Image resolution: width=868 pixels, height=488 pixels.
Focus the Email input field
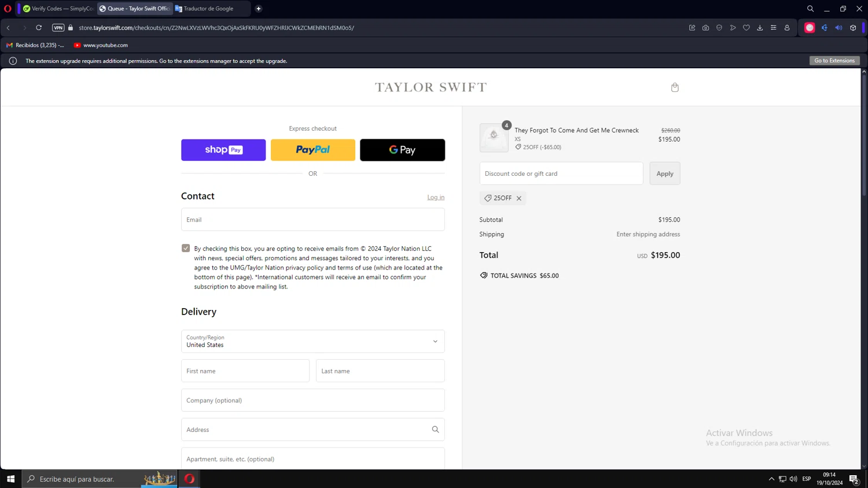[x=313, y=220]
